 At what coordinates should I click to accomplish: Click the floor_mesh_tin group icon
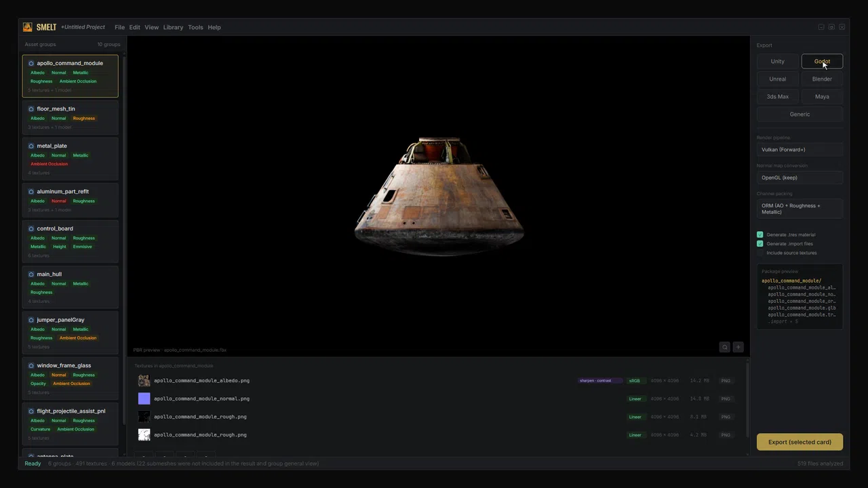31,108
